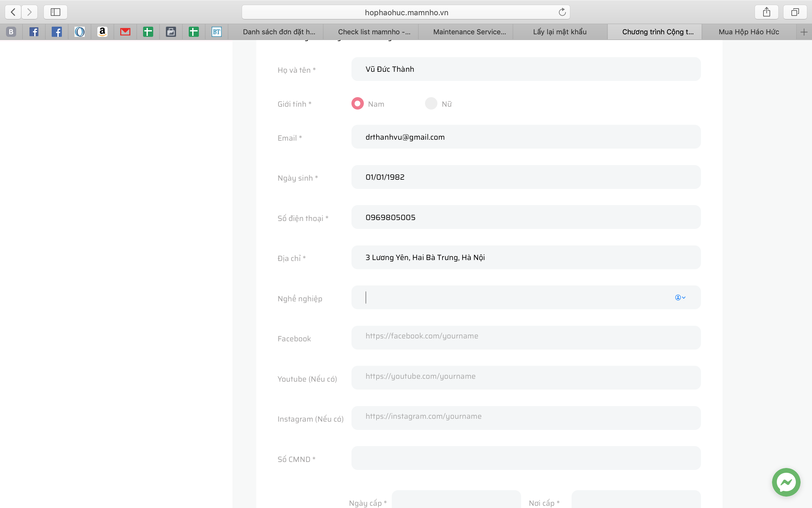The height and width of the screenshot is (508, 812).
Task: Open the Gmail pinned tab
Action: [x=125, y=32]
